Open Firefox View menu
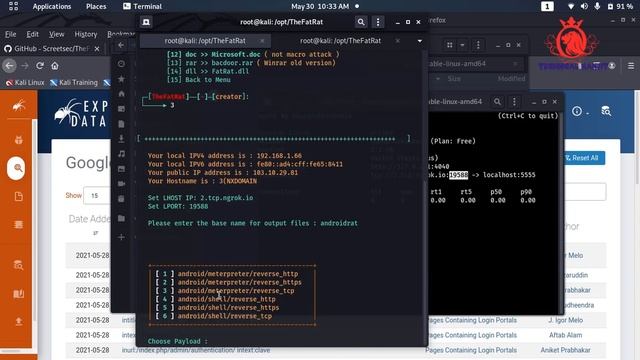This screenshot has width=640, height=360. [x=56, y=34]
